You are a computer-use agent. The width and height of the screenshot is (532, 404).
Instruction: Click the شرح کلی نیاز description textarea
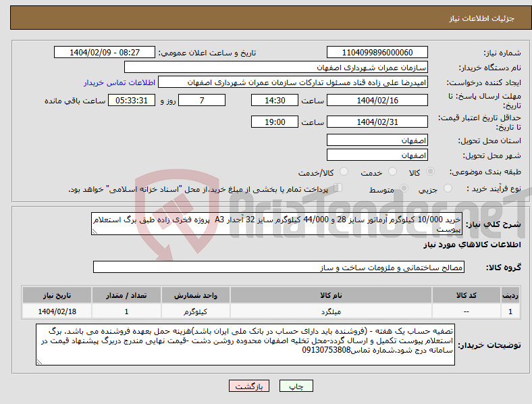(277, 224)
